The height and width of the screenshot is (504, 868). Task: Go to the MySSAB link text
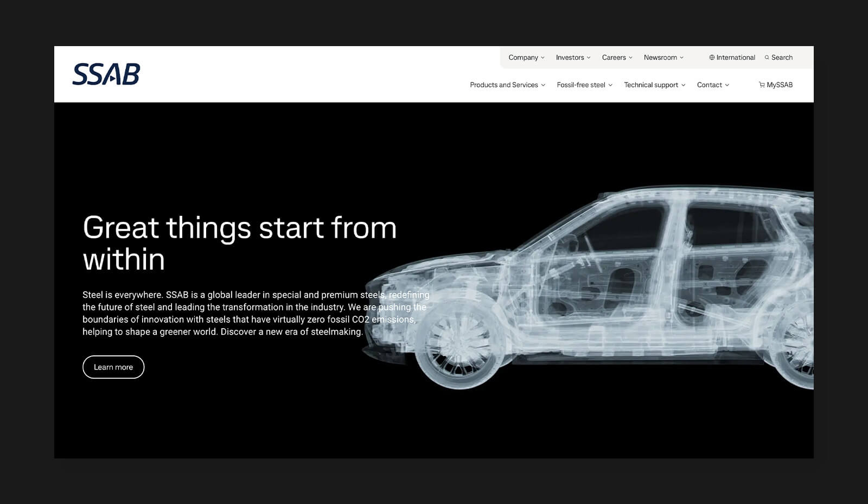[x=780, y=85]
